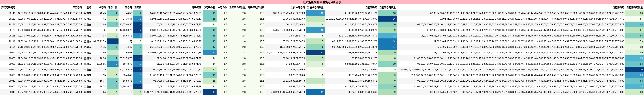Select current cold numbers 28,34,35,63,73
Screen dimensions: 644x95
click(x=297, y=36)
